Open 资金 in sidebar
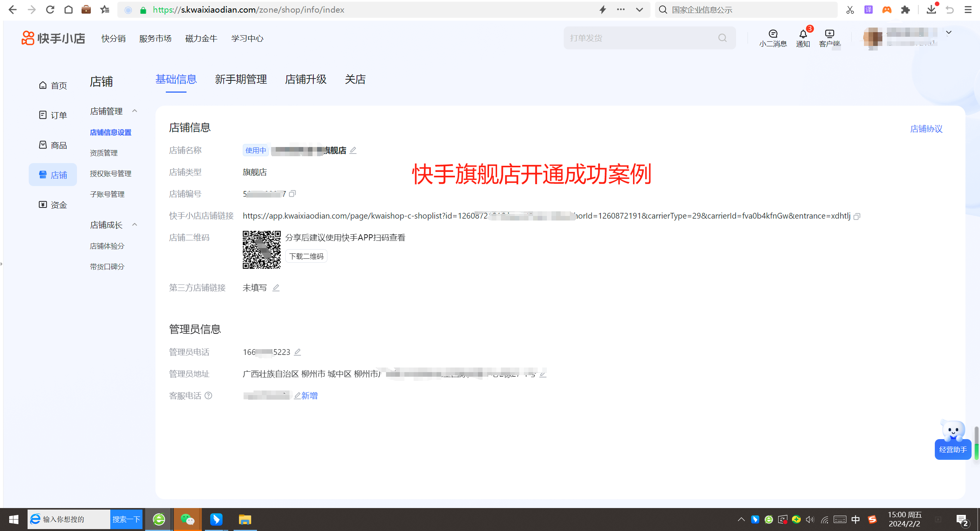Image resolution: width=980 pixels, height=531 pixels. coord(53,205)
